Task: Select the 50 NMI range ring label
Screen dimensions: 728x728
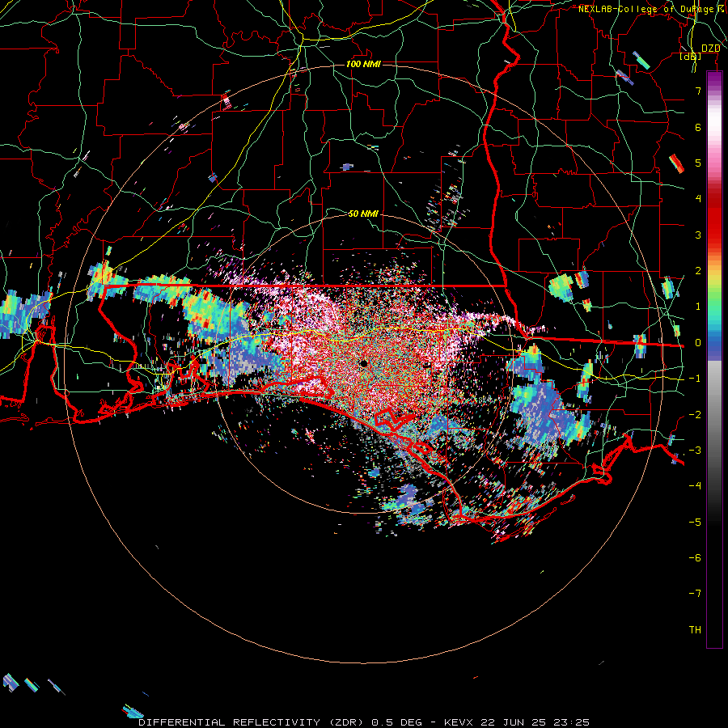Action: pyautogui.click(x=363, y=214)
